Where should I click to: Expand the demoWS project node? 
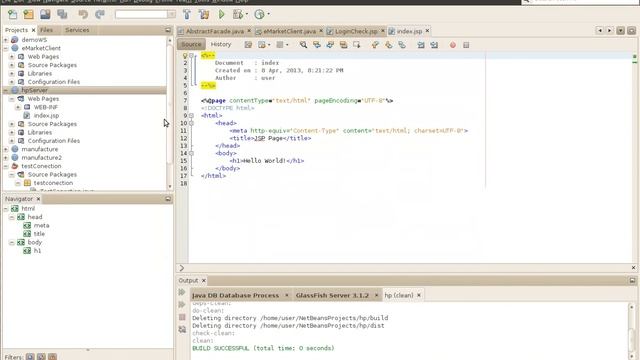[x=6, y=40]
